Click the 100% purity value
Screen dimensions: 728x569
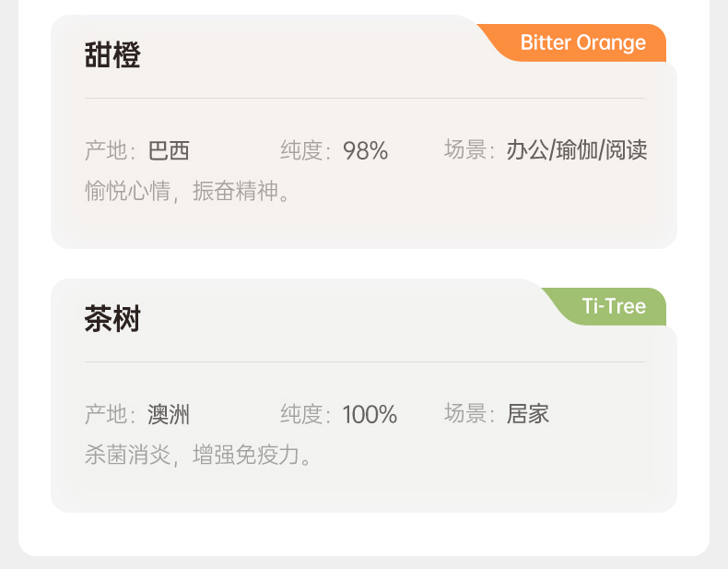(370, 415)
